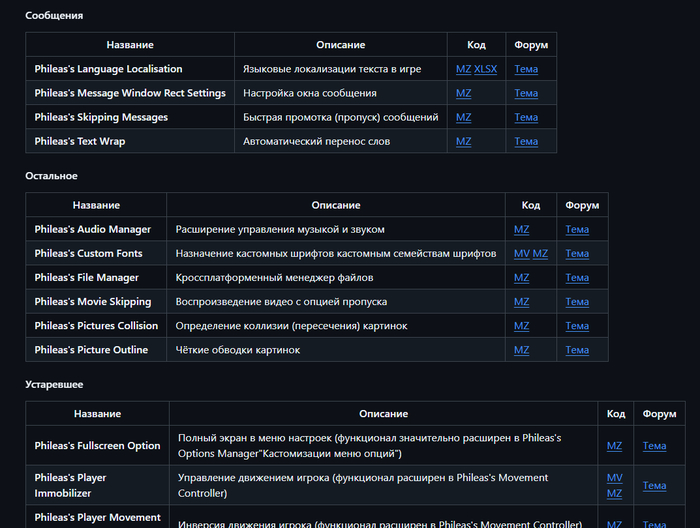The image size is (700, 528).
Task: Open MZ code link for File Manager
Action: [x=521, y=277]
